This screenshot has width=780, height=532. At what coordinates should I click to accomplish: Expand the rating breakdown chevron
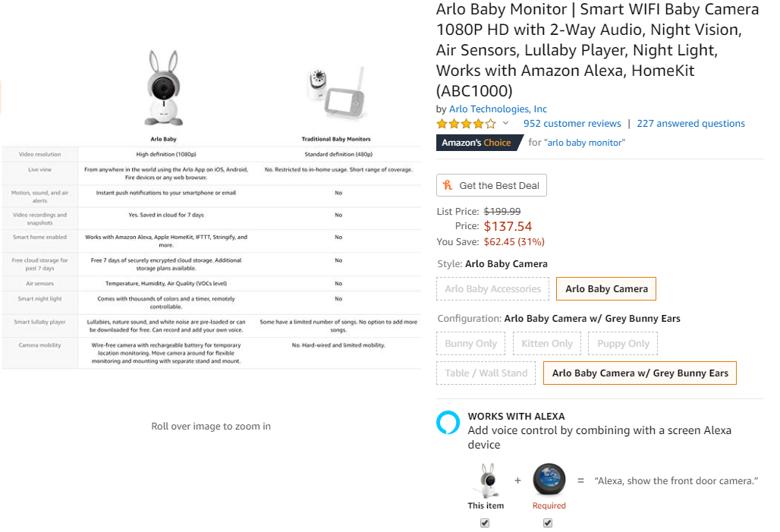tap(505, 123)
